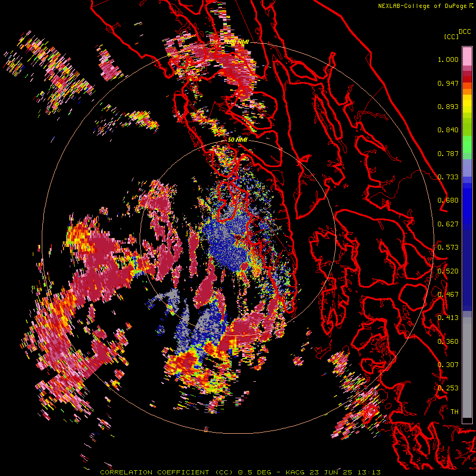Pick the orange colorbar segment
Screen dimensions: 476x476
pos(467,91)
